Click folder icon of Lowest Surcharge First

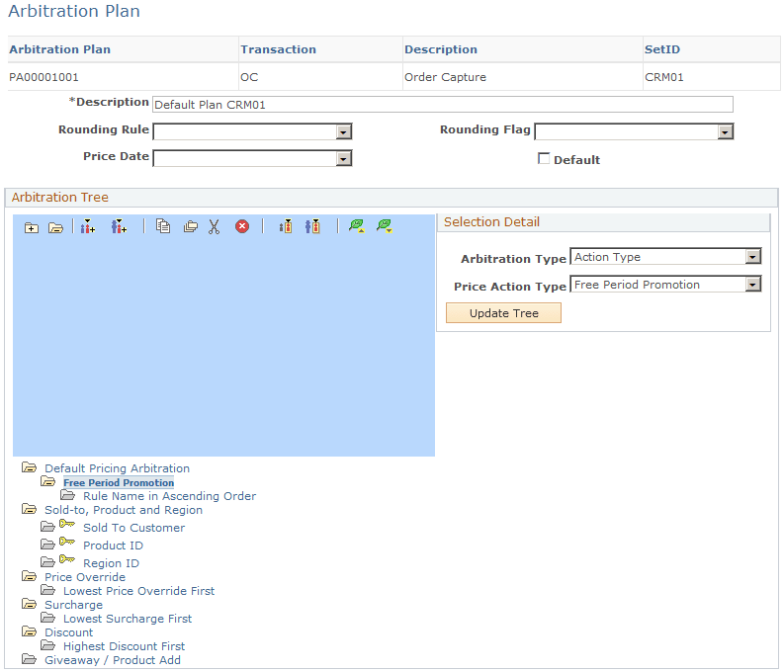tap(48, 618)
